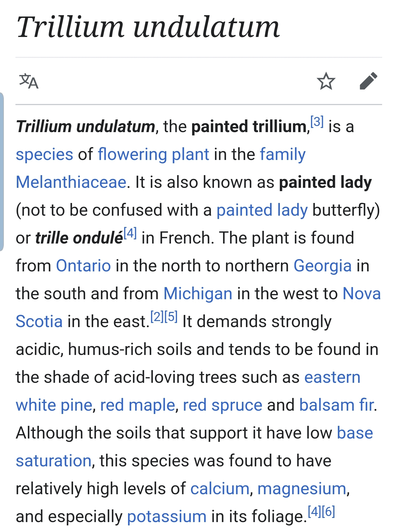
Task: Open the language translation icon
Action: tap(29, 81)
